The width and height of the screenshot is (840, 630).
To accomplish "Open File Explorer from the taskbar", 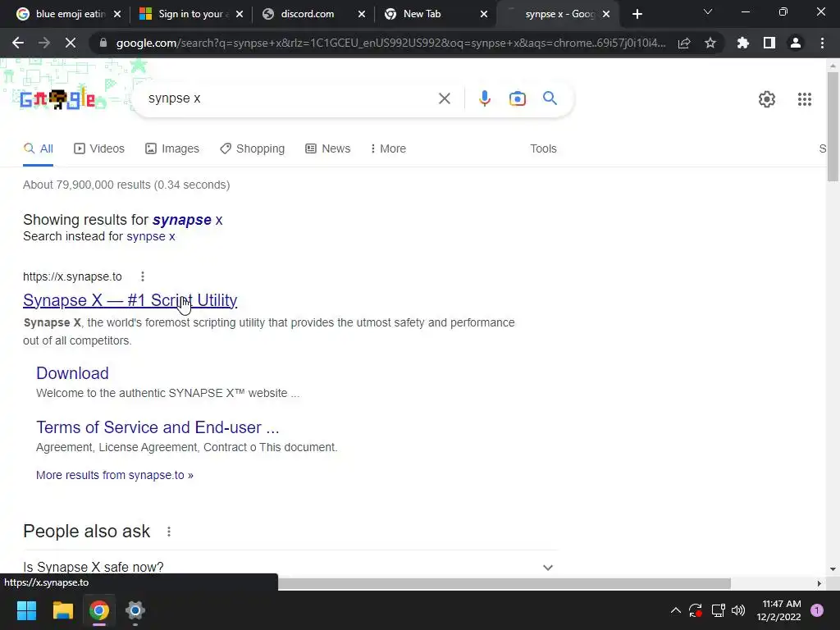I will (62, 610).
